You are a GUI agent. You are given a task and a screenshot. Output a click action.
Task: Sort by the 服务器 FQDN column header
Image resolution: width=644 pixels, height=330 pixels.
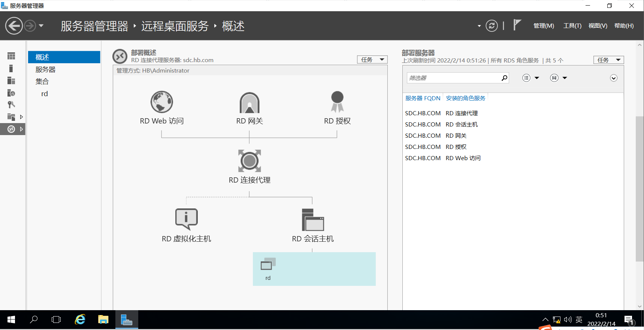423,98
